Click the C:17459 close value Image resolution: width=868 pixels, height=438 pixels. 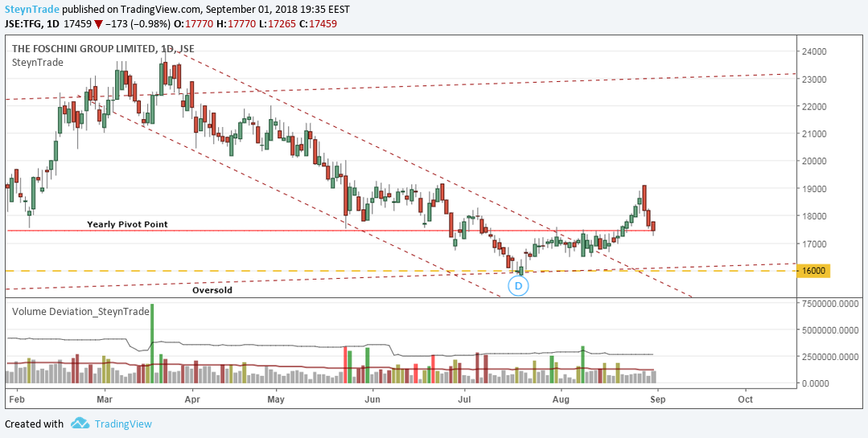pyautogui.click(x=320, y=24)
